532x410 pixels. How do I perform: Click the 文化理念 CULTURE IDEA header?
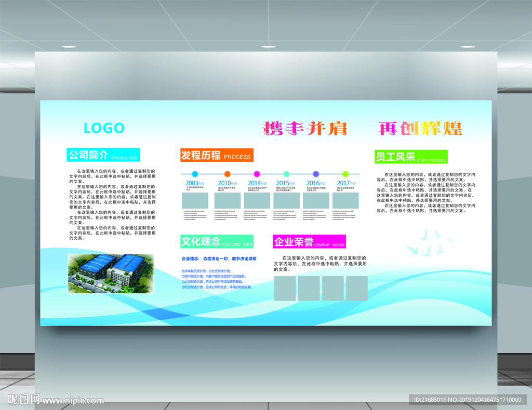[x=217, y=241]
